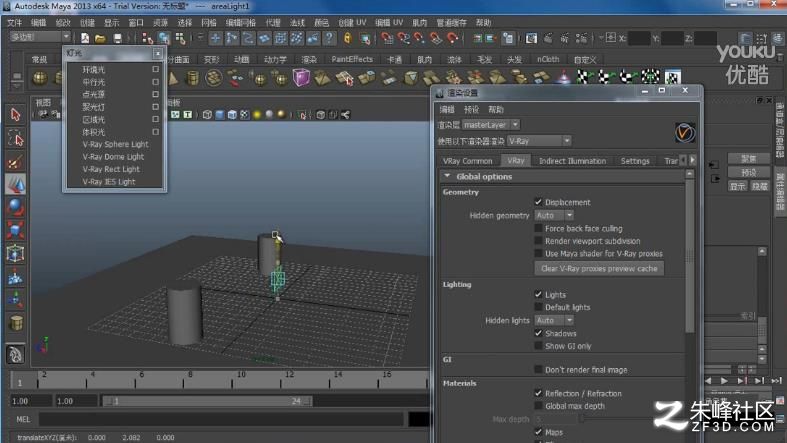Click the V-Ray logo in render settings
Viewport: 787px width, 443px height.
[x=685, y=133]
